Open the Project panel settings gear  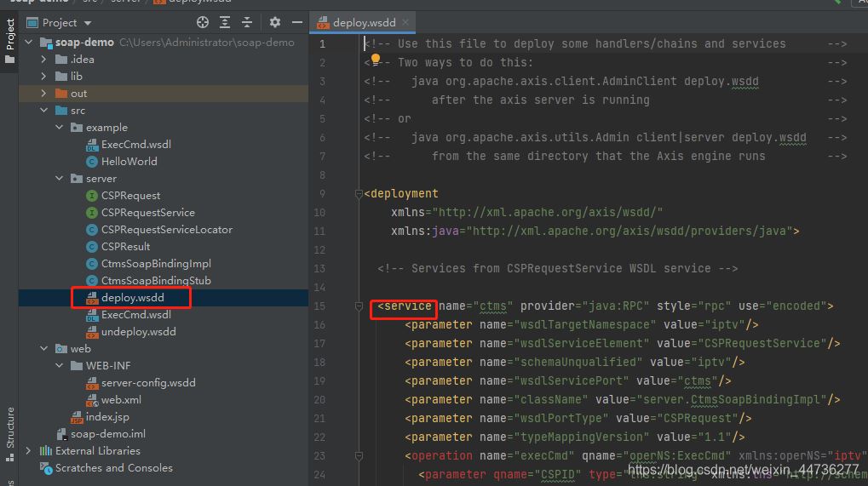[275, 23]
